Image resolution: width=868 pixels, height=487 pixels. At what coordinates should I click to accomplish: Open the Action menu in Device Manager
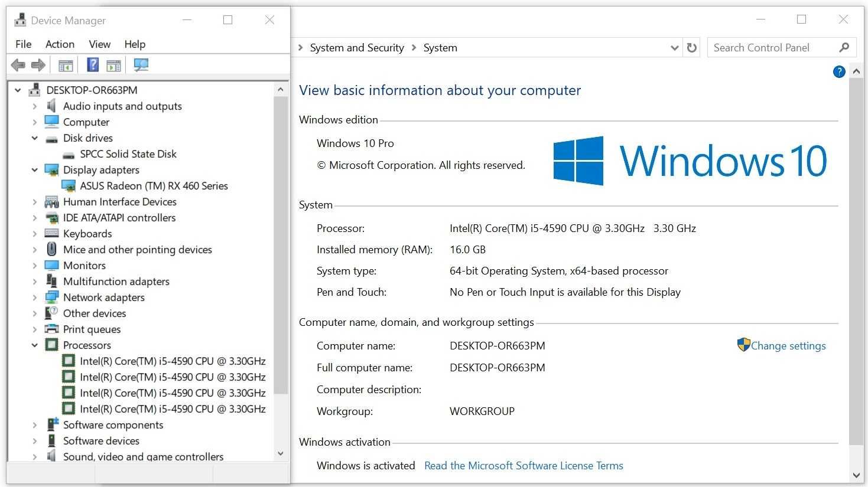(x=60, y=44)
